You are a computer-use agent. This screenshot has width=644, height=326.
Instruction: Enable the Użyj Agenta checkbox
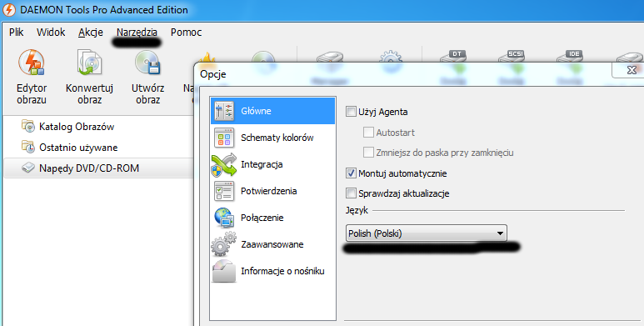(x=351, y=112)
